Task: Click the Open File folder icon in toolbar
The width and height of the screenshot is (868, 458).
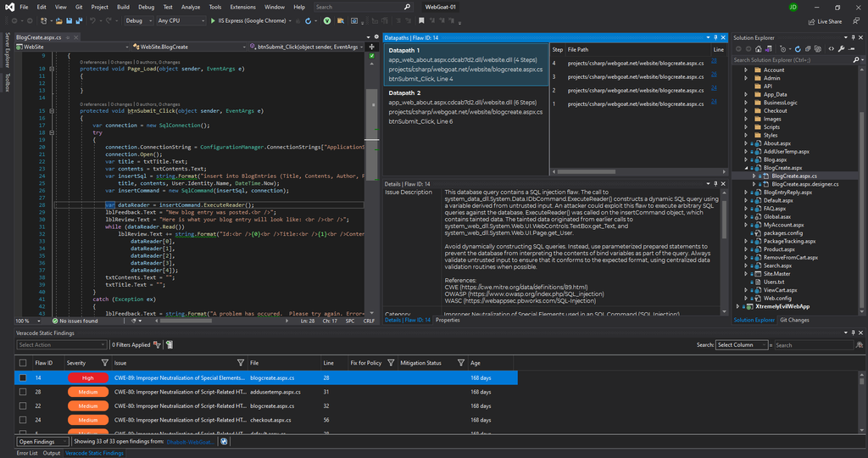Action: [x=58, y=21]
